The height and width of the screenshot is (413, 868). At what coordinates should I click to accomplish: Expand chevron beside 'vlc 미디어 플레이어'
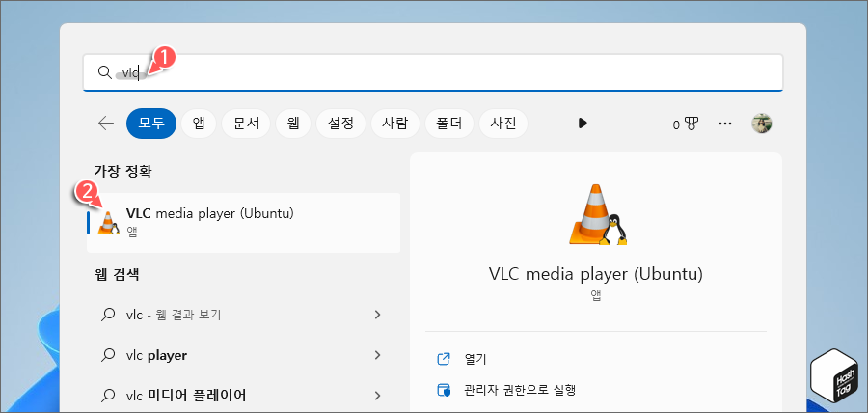click(377, 396)
